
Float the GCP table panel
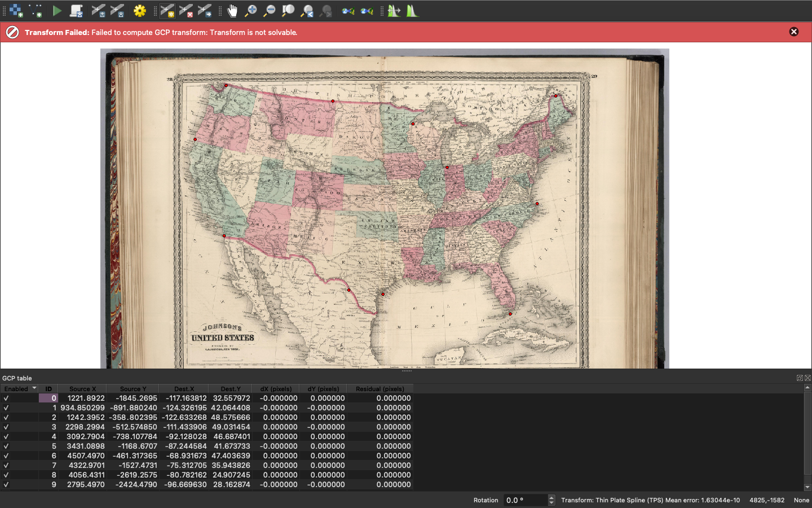point(800,378)
